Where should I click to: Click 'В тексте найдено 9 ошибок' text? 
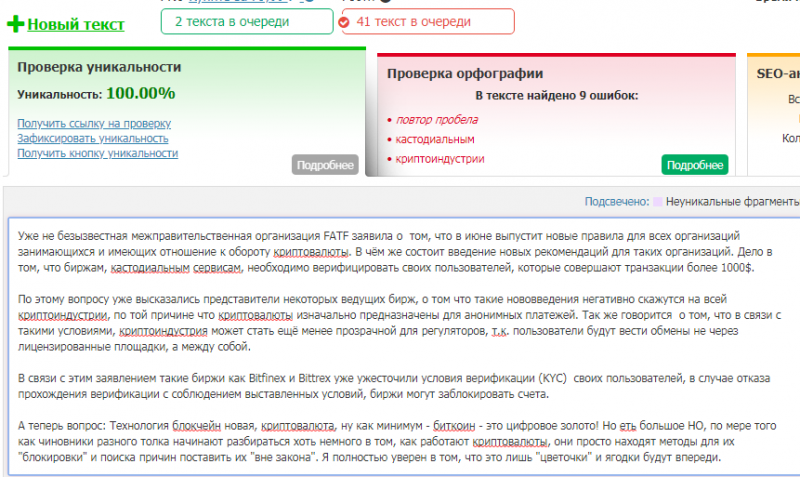click(557, 95)
